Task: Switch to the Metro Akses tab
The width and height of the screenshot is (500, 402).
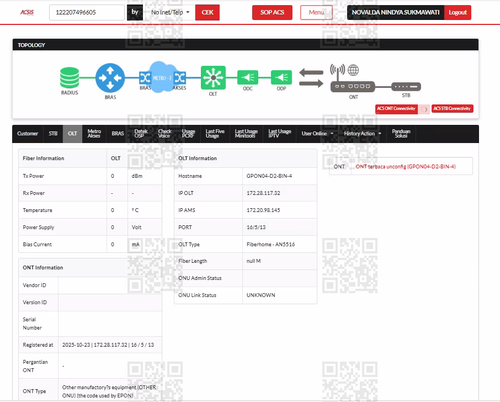Action: pos(94,134)
